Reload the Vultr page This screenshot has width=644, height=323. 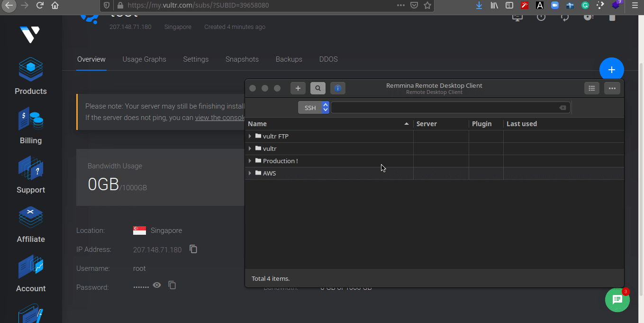[x=40, y=6]
